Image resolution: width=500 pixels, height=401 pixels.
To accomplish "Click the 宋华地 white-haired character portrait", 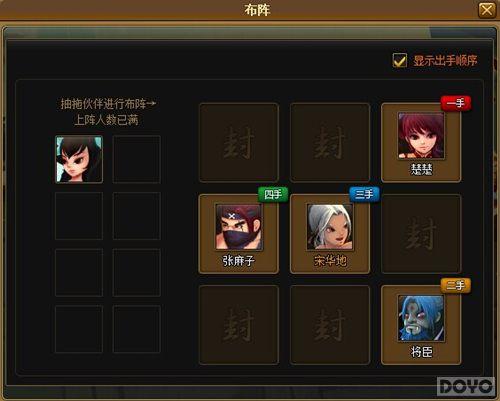I will 330,227.
